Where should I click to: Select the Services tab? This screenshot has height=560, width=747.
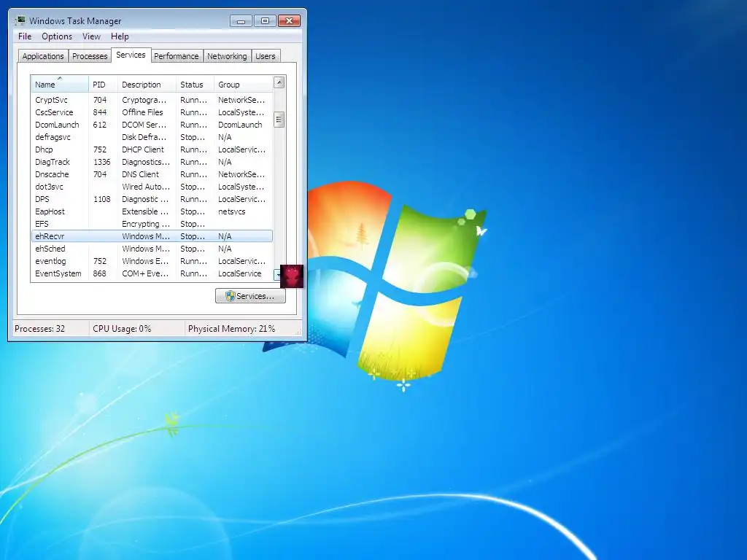tap(131, 55)
